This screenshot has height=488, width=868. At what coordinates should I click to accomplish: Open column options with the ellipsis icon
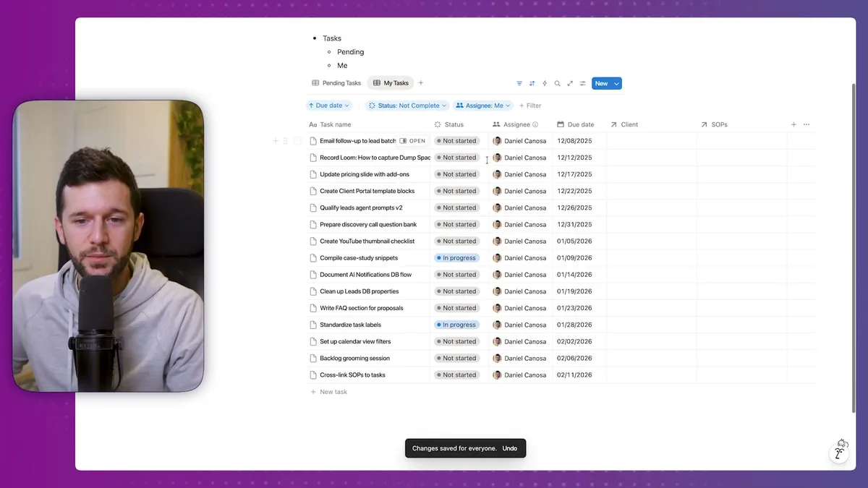(806, 124)
